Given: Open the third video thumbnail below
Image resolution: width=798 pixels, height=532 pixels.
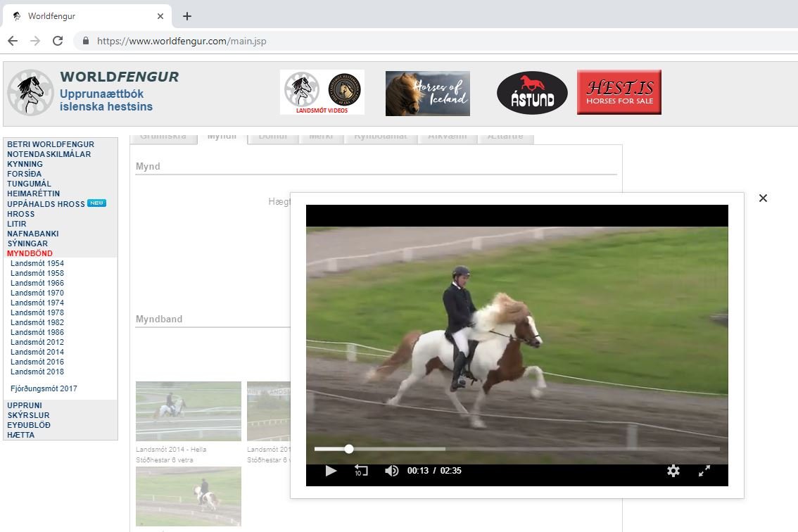Looking at the screenshot, I should tap(189, 496).
